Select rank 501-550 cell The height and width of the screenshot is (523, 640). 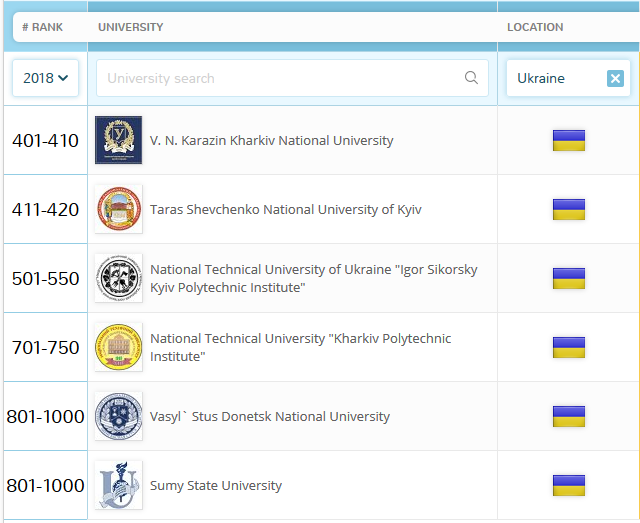(45, 278)
